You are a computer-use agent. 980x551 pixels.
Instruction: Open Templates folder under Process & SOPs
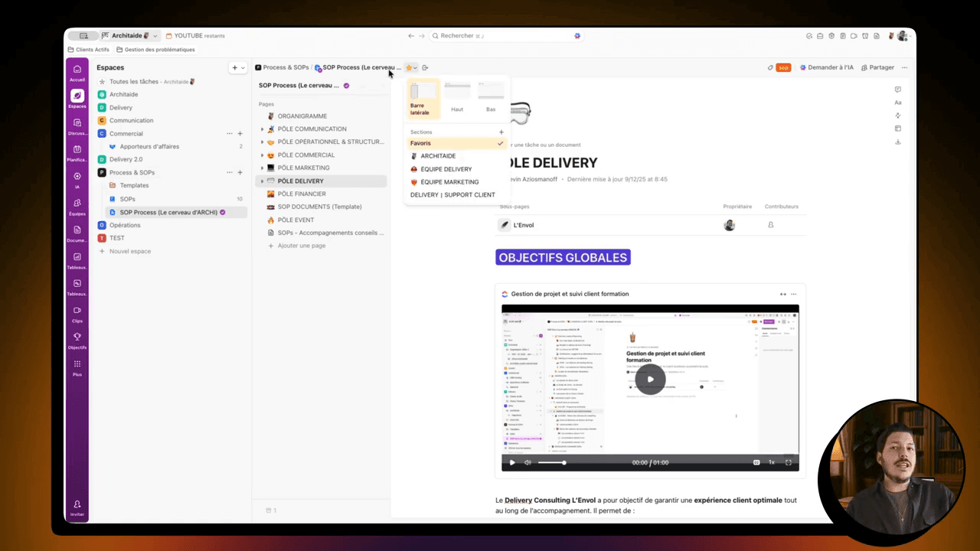(x=134, y=185)
